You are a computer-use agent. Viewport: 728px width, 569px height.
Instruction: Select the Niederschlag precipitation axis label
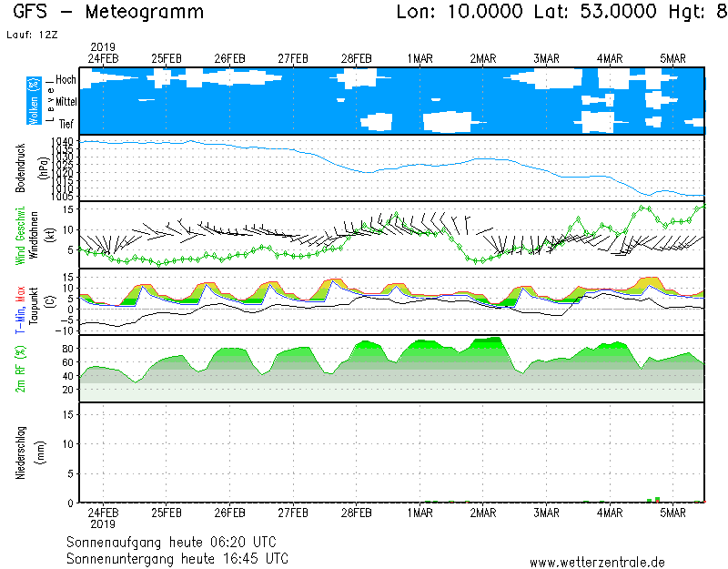(x=20, y=453)
